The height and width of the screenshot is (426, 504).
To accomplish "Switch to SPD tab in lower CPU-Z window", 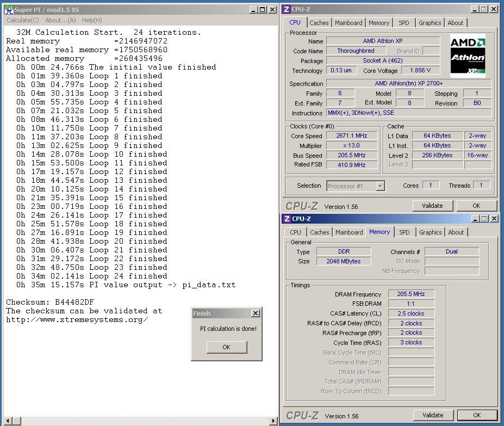I will (x=405, y=232).
